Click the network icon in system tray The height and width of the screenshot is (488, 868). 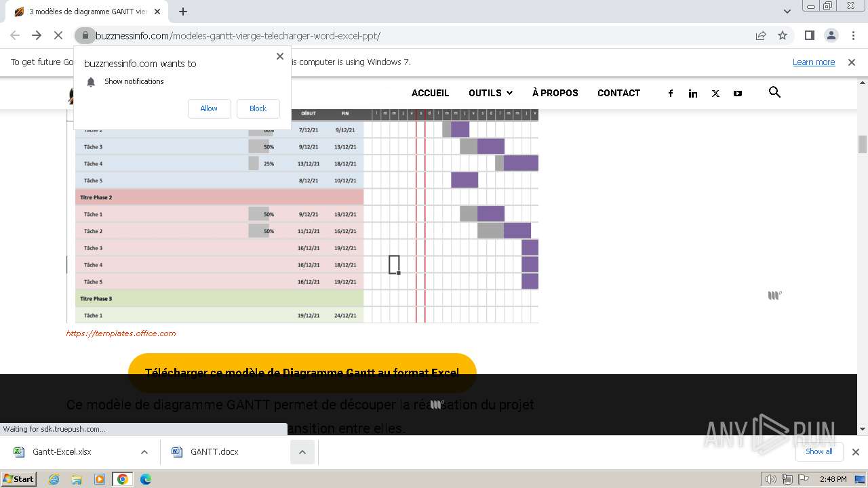(x=787, y=479)
